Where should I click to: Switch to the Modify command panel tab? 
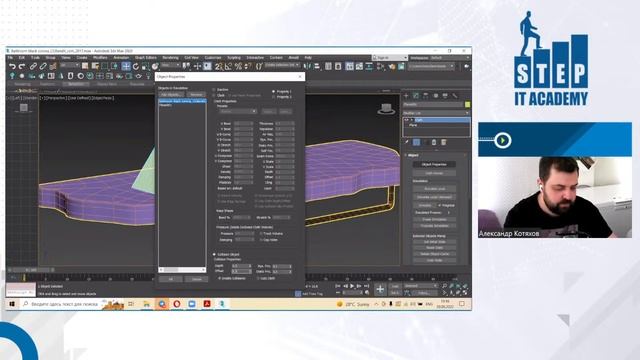(416, 96)
